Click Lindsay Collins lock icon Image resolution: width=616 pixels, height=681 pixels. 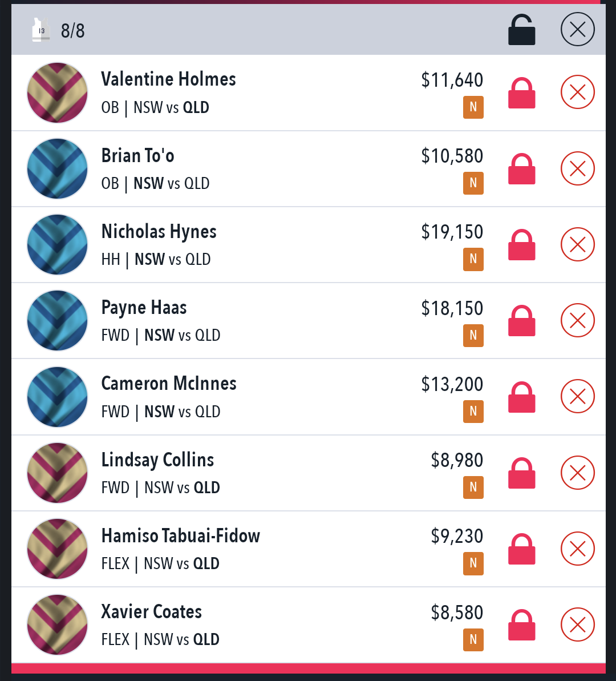[521, 473]
